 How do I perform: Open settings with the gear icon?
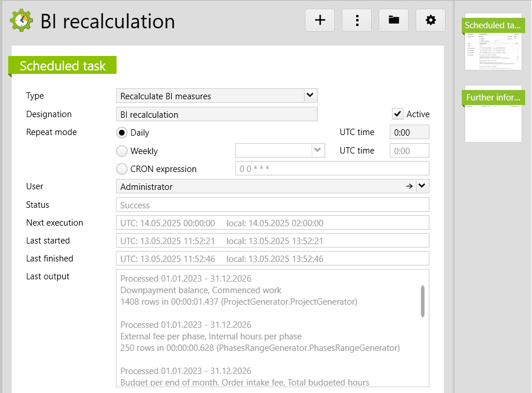pyautogui.click(x=431, y=20)
